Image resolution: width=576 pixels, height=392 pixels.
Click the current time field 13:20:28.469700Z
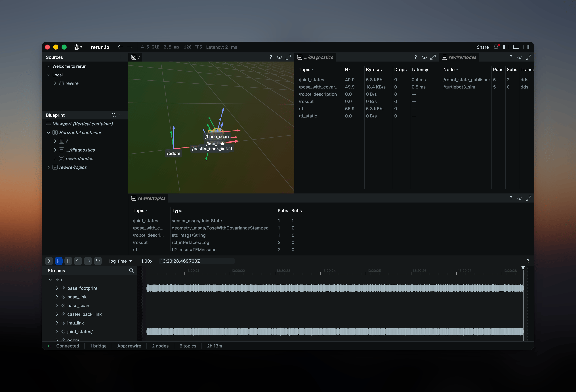coord(197,261)
